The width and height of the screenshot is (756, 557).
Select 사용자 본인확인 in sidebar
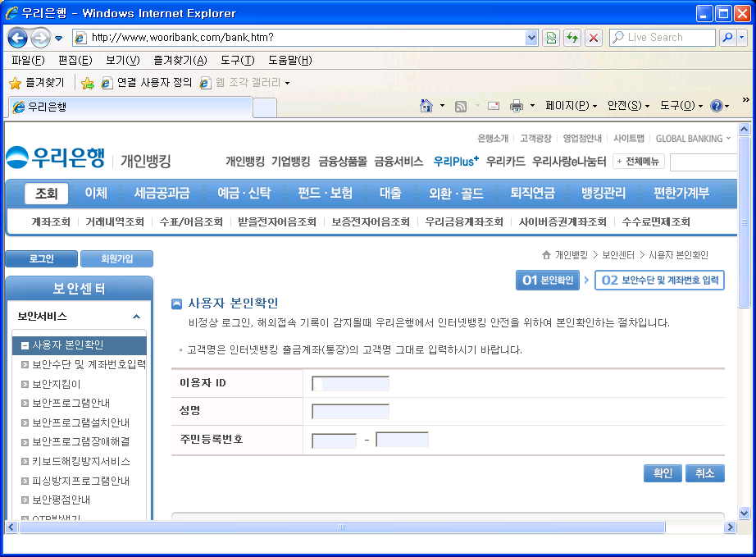click(x=80, y=345)
